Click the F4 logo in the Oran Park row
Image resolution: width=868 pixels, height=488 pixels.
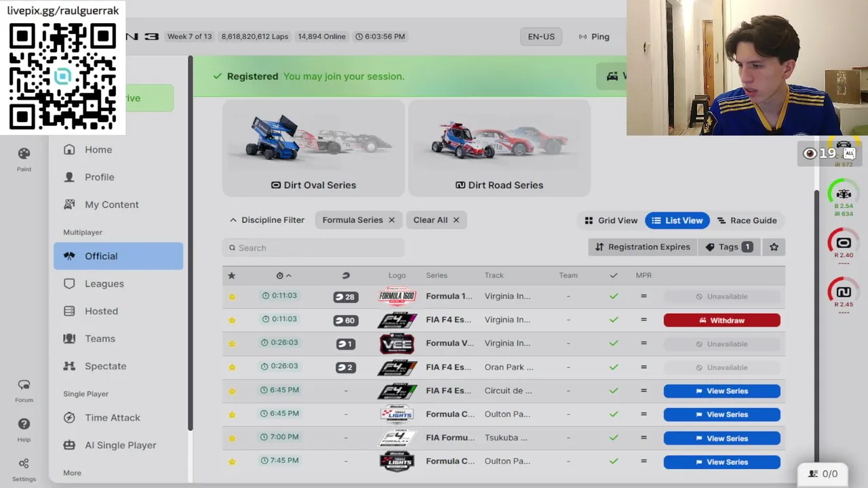[397, 367]
